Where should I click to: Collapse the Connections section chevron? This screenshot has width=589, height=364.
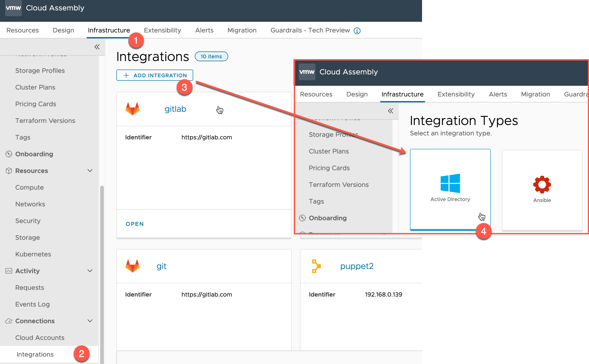[90, 321]
